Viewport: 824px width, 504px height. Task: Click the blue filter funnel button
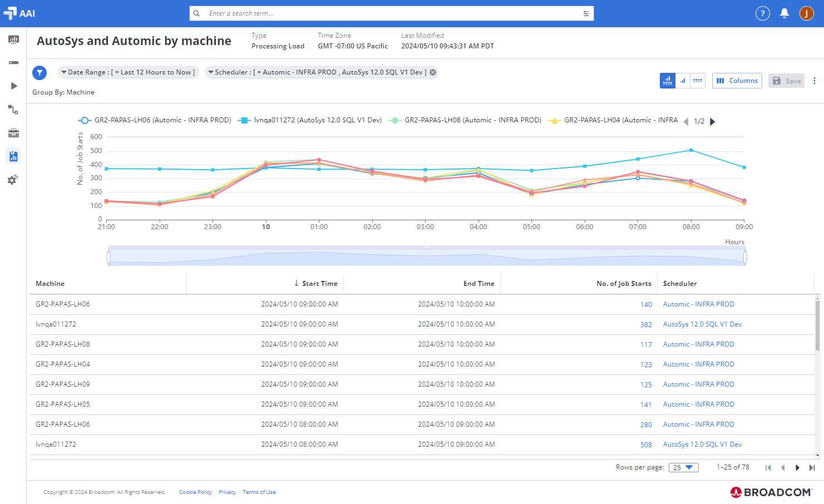tap(40, 73)
